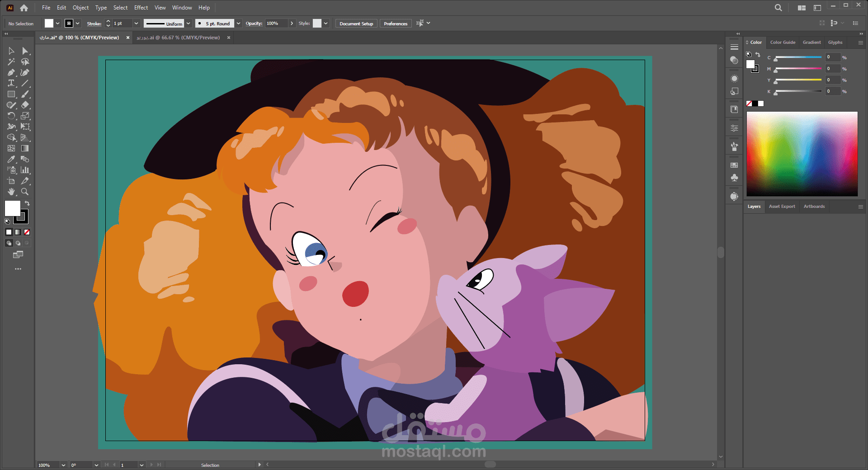Select the Selection tool arrow
Viewport: 868px width, 470px height.
tap(11, 51)
